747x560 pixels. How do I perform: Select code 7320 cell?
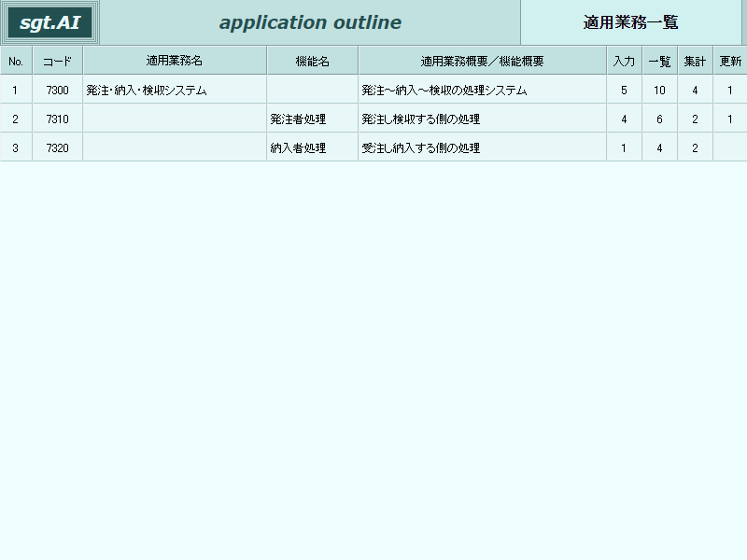(58, 148)
